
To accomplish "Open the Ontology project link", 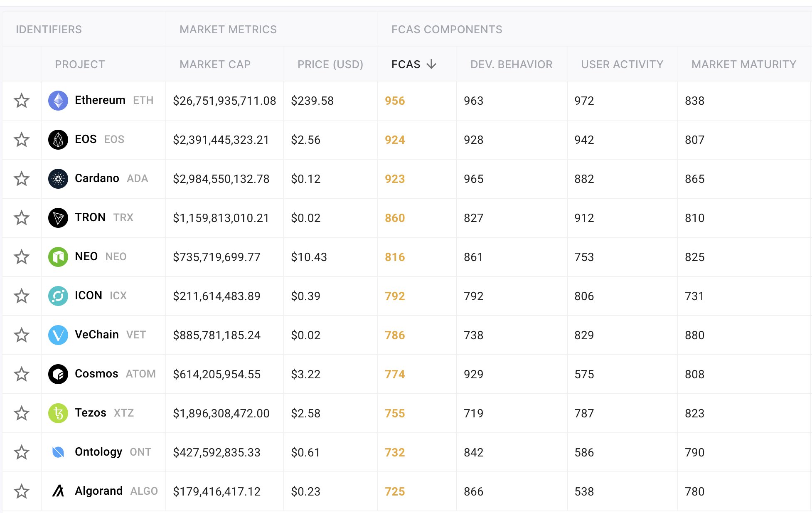I will point(98,452).
